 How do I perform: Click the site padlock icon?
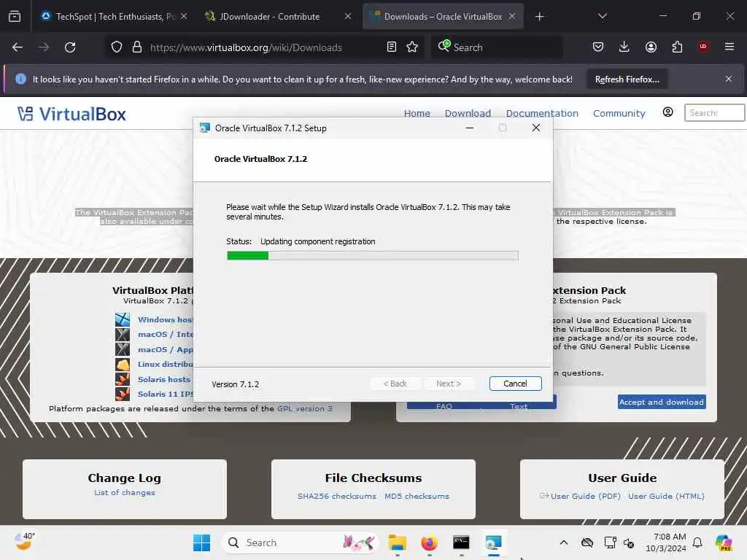[x=137, y=47]
